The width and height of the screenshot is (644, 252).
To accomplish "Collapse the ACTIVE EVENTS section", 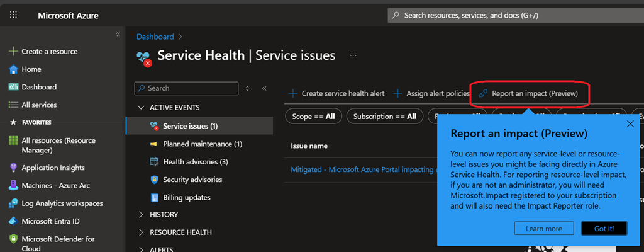I will pyautogui.click(x=140, y=108).
